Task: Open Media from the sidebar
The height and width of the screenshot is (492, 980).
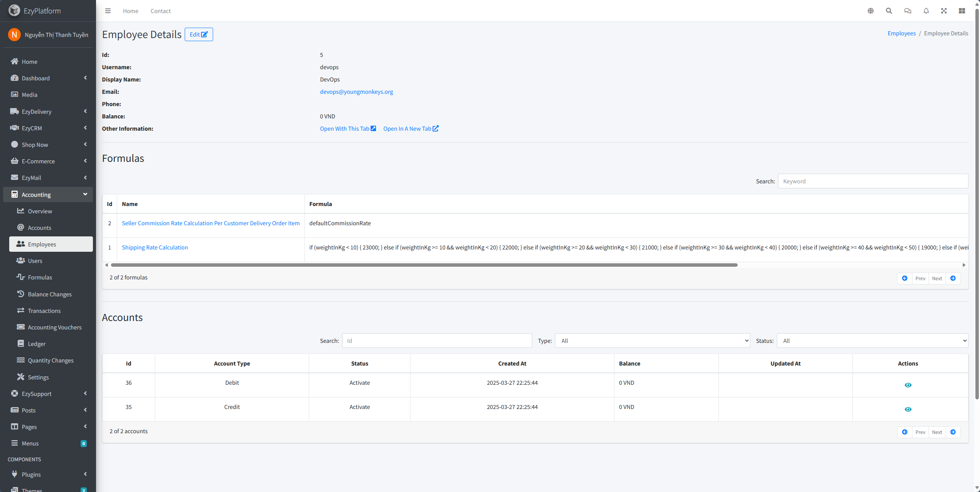Action: pos(48,95)
